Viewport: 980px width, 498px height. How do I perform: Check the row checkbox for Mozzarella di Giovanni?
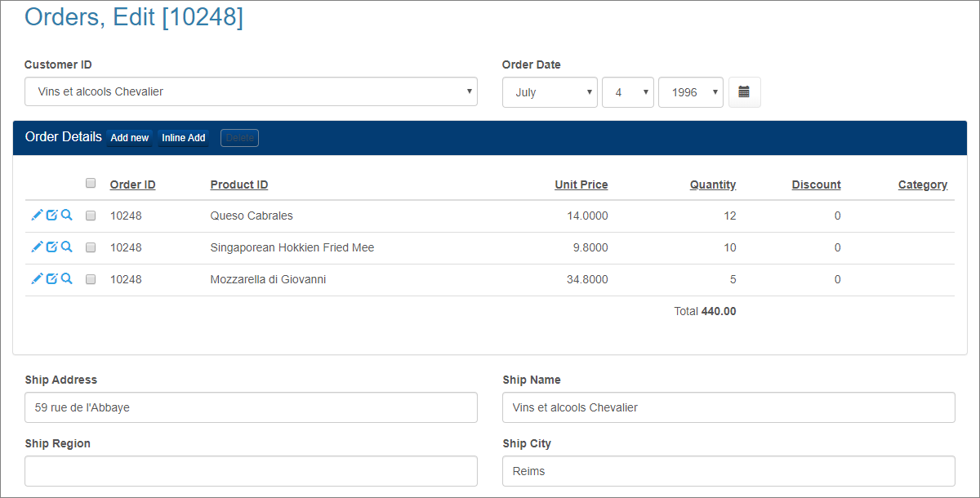coord(90,278)
